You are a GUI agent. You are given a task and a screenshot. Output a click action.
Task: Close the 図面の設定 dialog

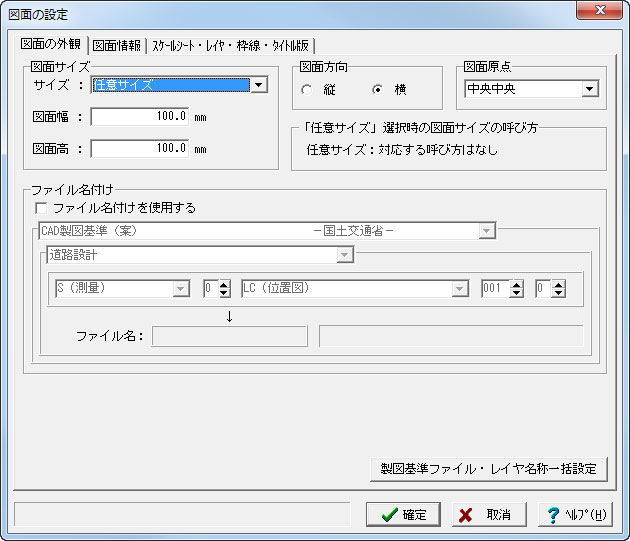[x=599, y=10]
